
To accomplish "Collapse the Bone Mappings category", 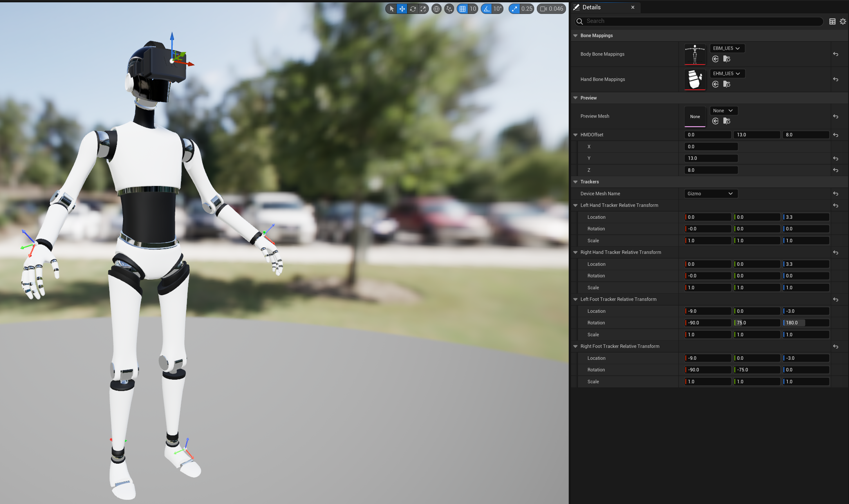I will pyautogui.click(x=575, y=36).
